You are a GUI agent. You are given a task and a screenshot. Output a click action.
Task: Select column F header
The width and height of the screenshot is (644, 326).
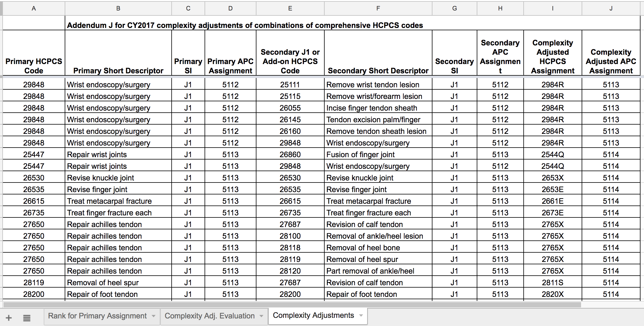[x=378, y=8]
